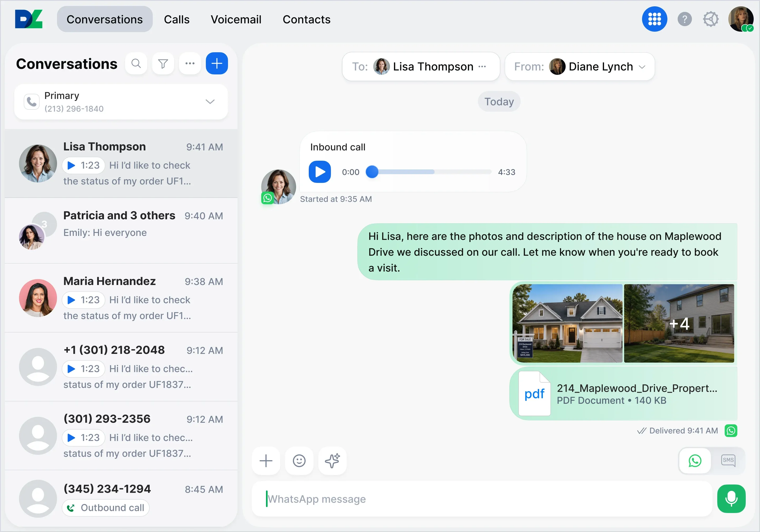Open the conversations filter icon

163,64
